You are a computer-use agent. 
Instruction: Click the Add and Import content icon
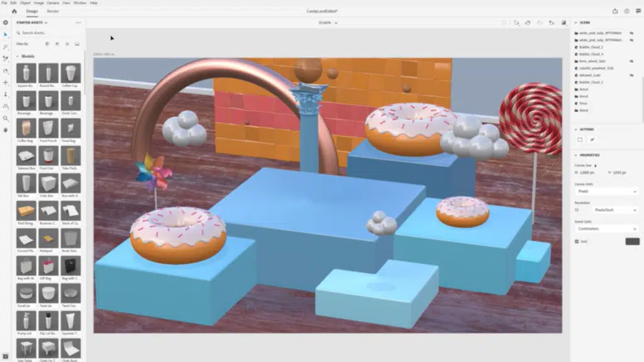(6, 23)
